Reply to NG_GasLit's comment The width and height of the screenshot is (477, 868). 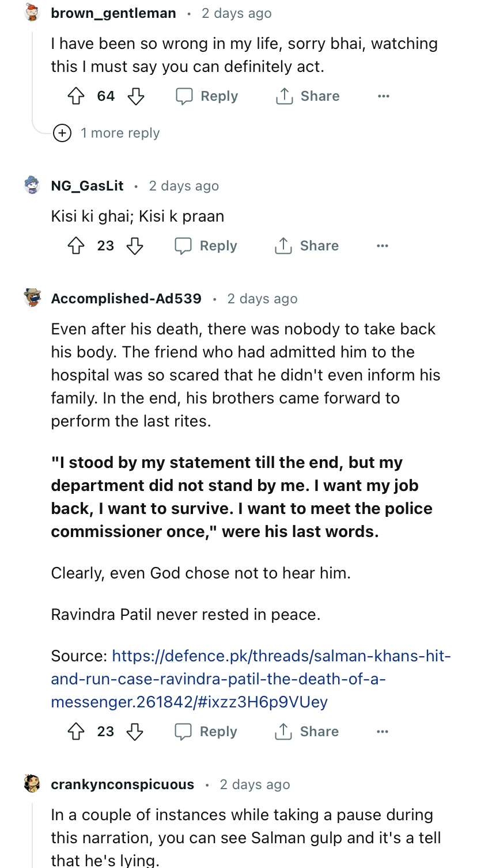click(206, 246)
